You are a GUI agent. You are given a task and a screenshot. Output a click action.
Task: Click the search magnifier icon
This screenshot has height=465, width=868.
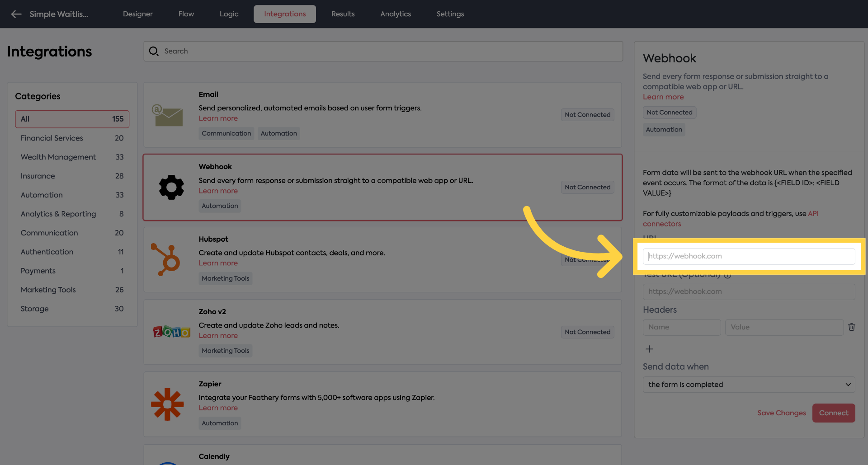154,51
